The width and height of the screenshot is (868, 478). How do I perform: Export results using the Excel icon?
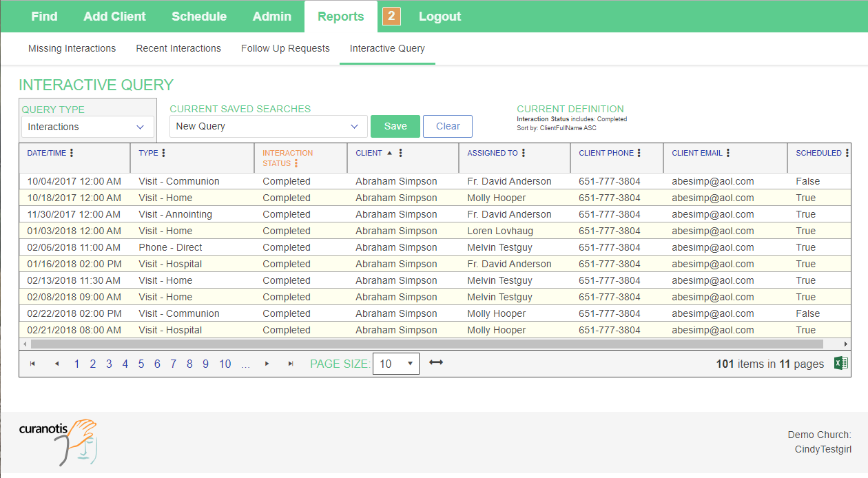click(x=840, y=364)
